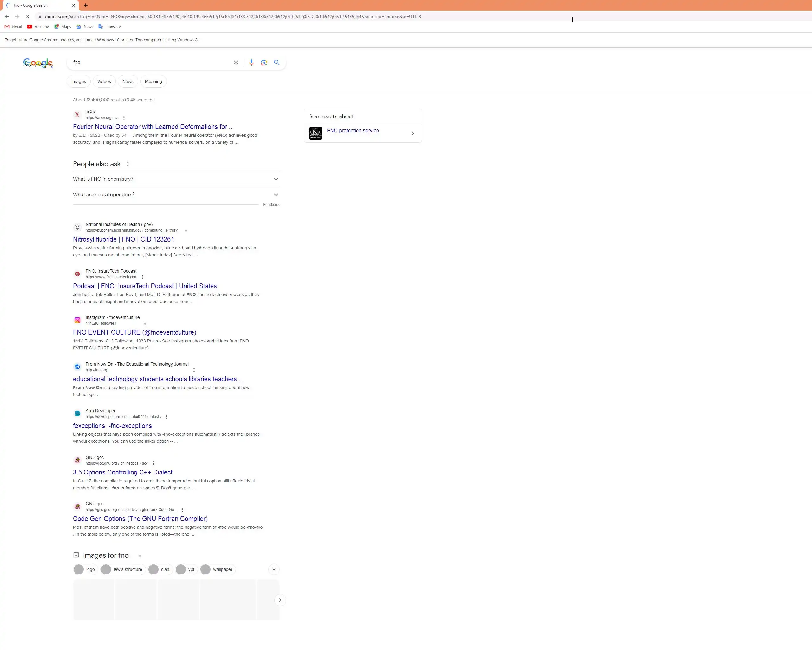Open Fourier Neural Operator arXiv link
812x650 pixels.
[153, 127]
